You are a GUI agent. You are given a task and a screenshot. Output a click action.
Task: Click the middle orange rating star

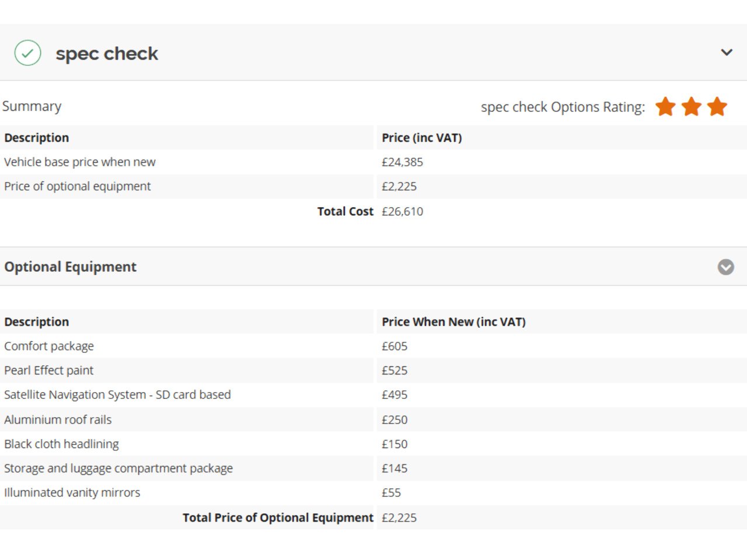click(x=692, y=107)
